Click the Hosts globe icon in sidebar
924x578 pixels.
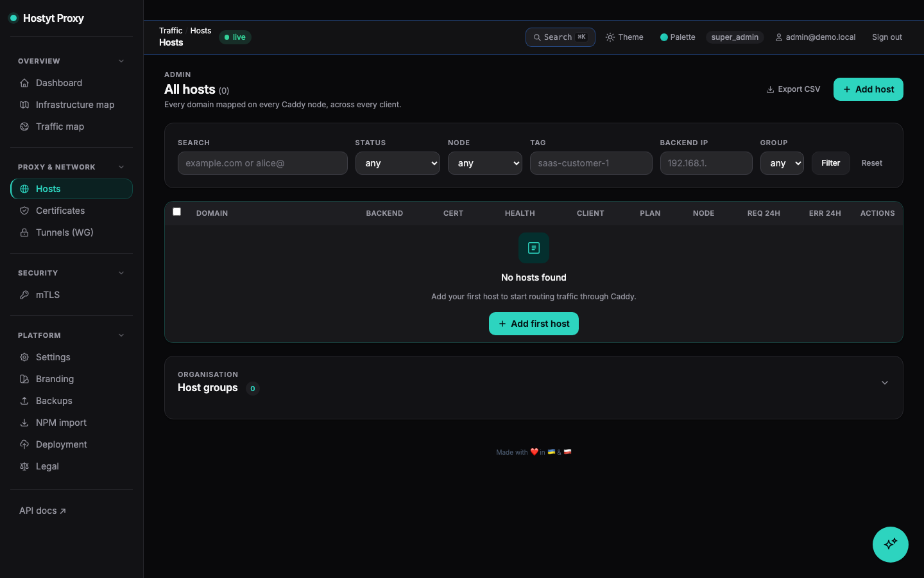coord(24,189)
